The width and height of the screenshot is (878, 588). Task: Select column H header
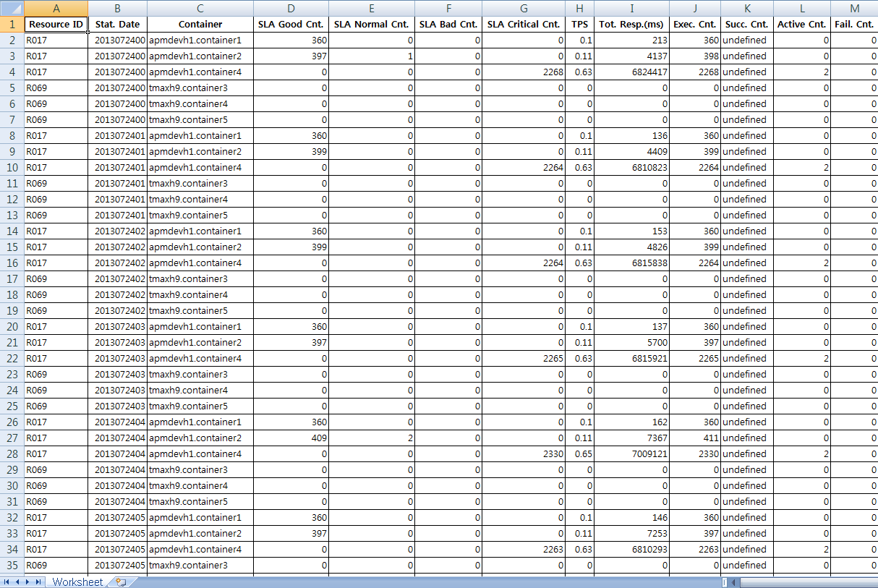580,7
